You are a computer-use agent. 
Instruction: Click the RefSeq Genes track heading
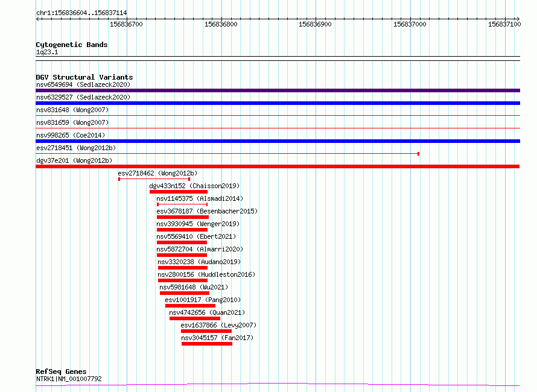(62, 371)
